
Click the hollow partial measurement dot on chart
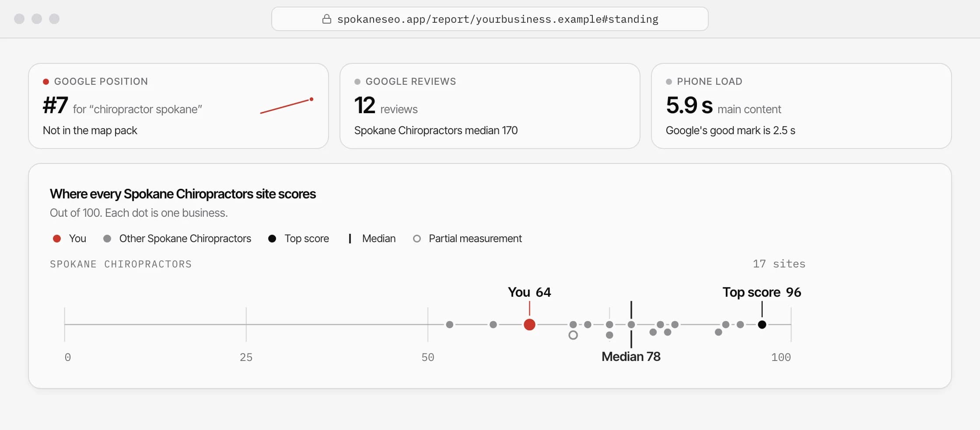pyautogui.click(x=573, y=335)
